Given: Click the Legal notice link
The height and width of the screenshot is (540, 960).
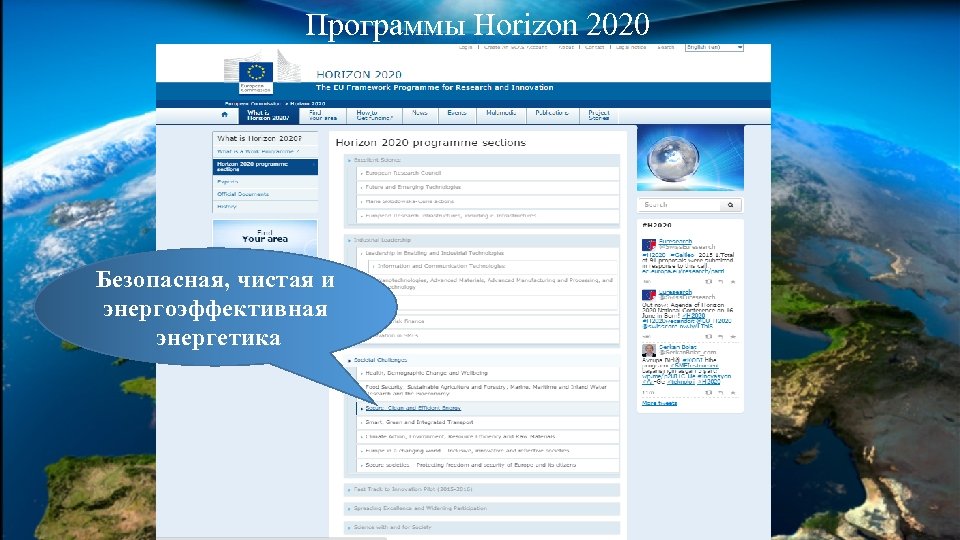Looking at the screenshot, I should coord(631,47).
